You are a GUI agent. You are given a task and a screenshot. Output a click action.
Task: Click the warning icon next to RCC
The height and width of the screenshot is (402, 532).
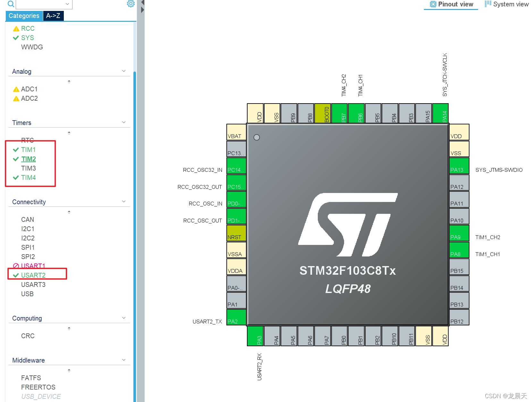[x=16, y=28]
